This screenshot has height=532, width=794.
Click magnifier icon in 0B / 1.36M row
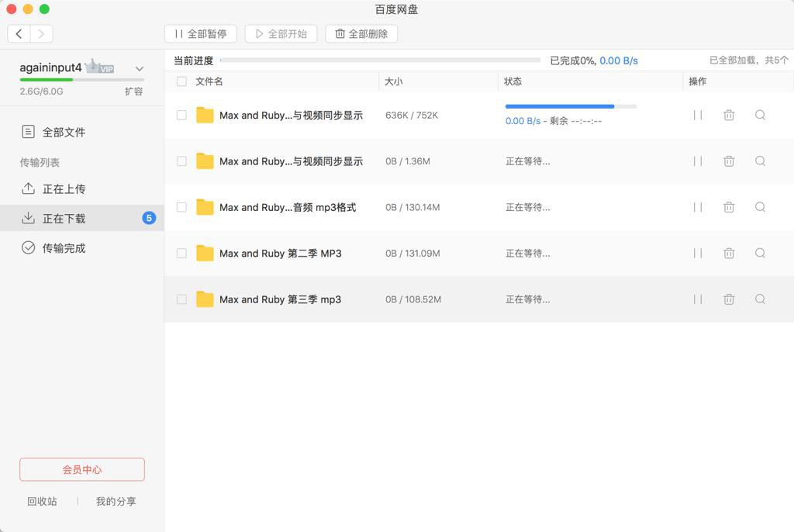click(x=760, y=161)
